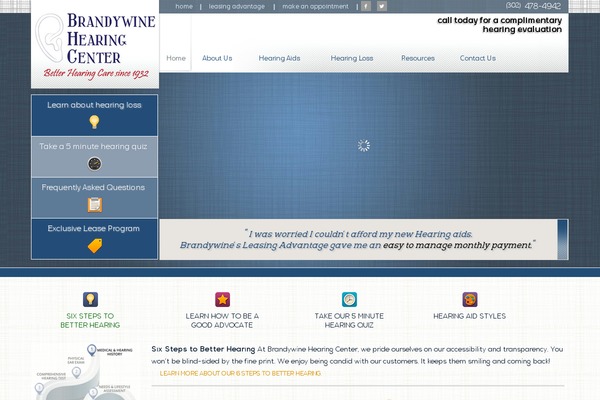Screen dimensions: 600x400
Task: Click the Brandywine Hearing Center logo
Action: [x=95, y=44]
